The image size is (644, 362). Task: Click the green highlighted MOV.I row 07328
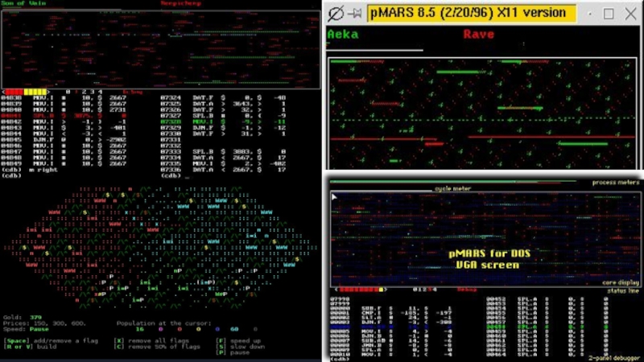pyautogui.click(x=223, y=121)
